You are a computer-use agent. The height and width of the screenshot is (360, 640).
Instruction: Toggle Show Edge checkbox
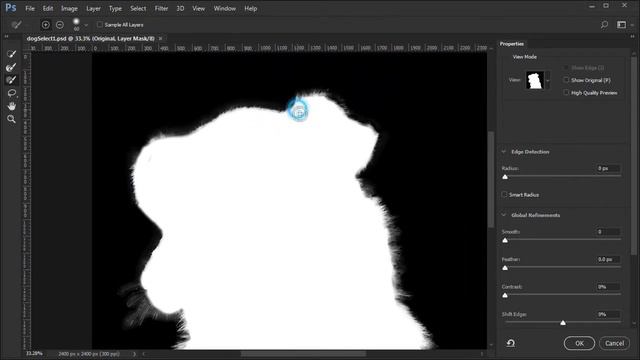click(x=566, y=67)
